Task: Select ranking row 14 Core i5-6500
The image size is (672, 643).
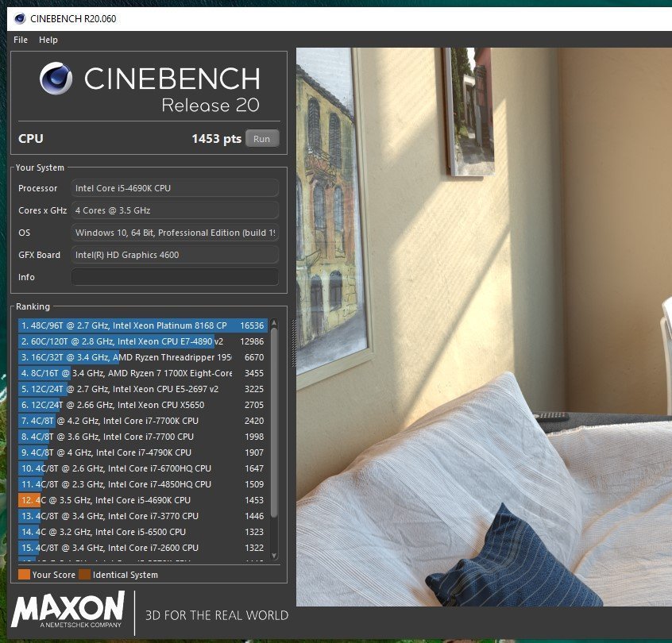Action: point(143,532)
